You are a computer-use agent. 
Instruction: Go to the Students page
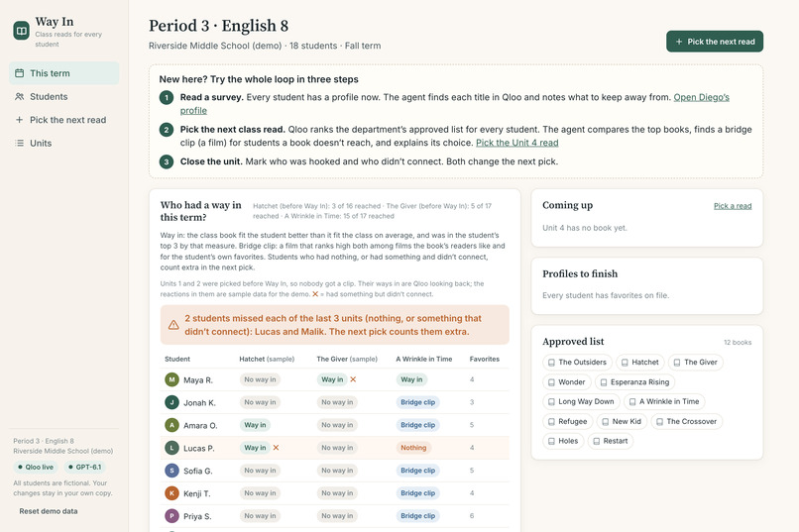64,97
